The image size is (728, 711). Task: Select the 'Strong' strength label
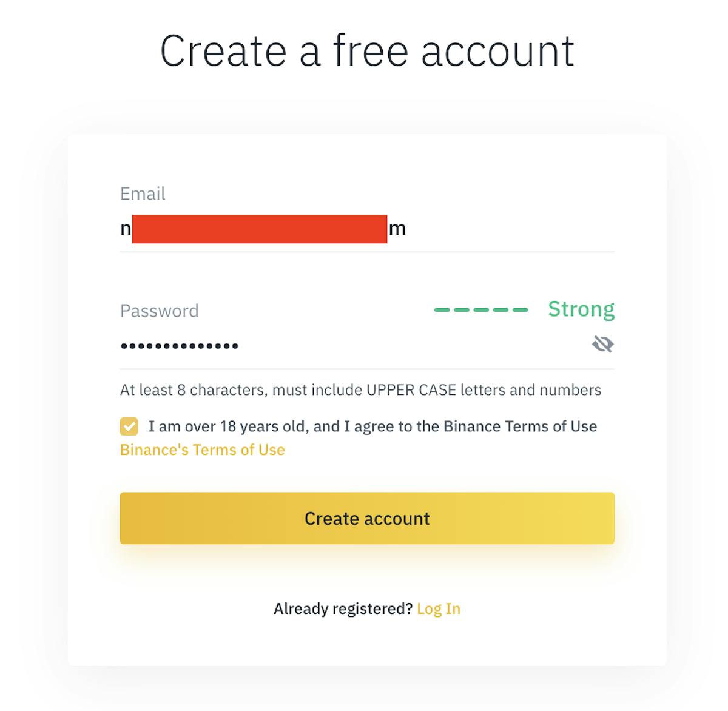[581, 309]
